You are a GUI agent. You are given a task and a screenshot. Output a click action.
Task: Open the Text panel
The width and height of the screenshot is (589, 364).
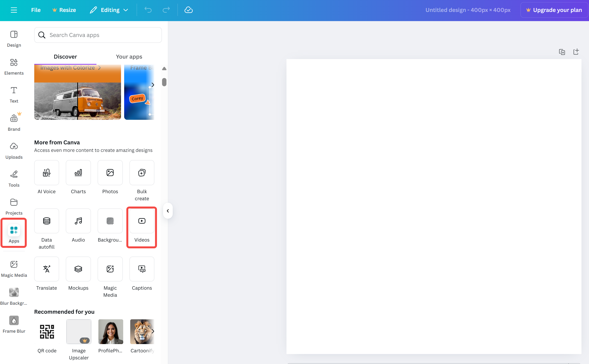coord(14,94)
